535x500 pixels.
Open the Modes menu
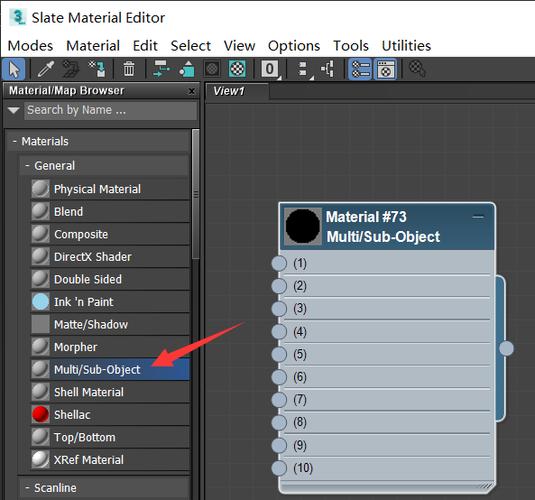30,45
